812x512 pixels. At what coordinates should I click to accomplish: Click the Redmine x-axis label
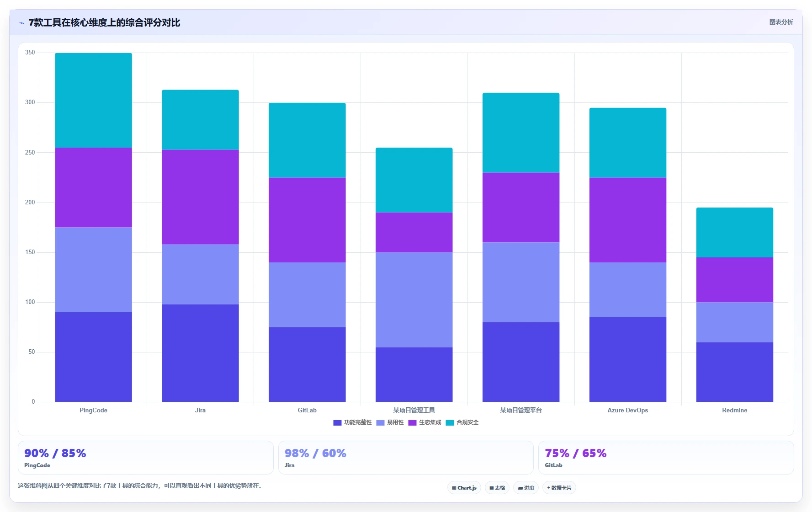[735, 410]
